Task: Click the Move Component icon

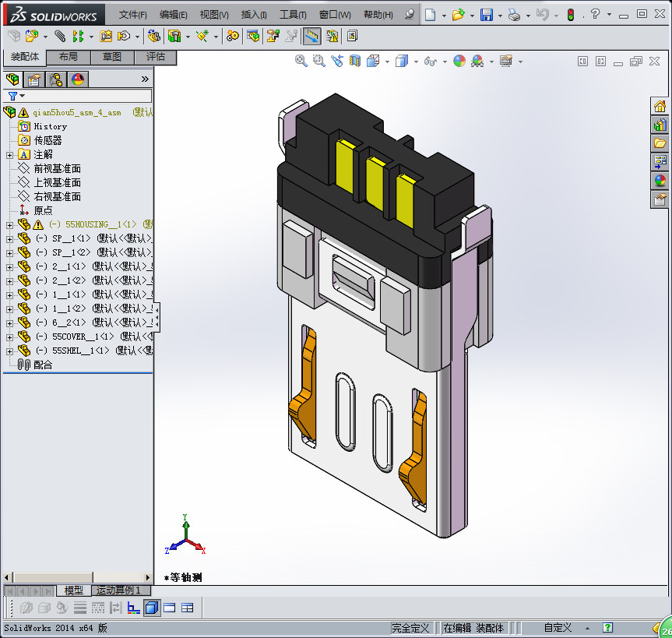Action: (x=124, y=36)
